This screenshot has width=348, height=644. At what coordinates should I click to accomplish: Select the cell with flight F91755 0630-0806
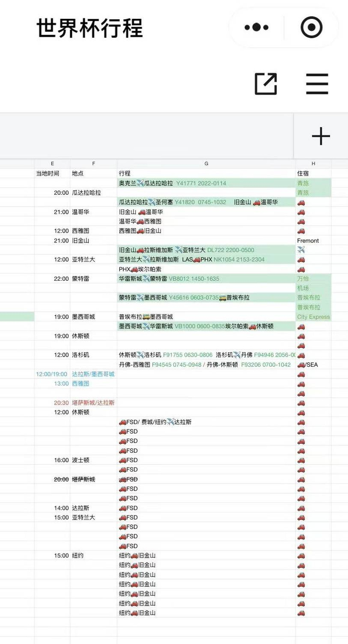click(x=206, y=355)
